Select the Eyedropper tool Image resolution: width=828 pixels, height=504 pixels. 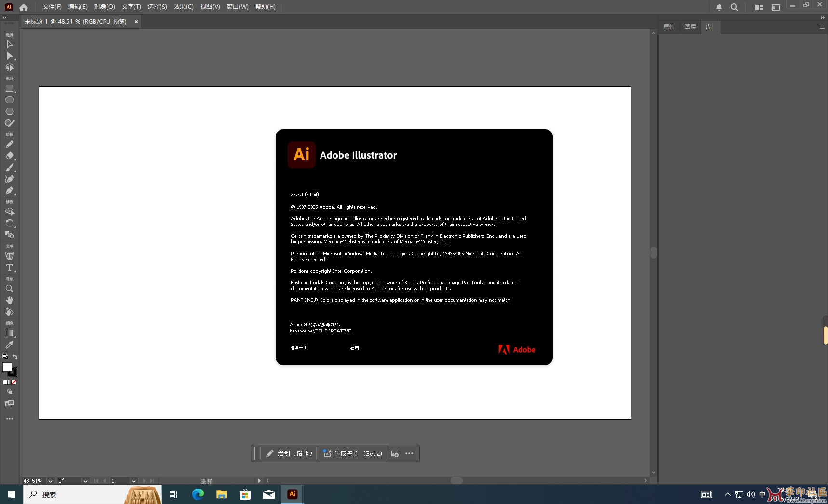[x=10, y=345]
